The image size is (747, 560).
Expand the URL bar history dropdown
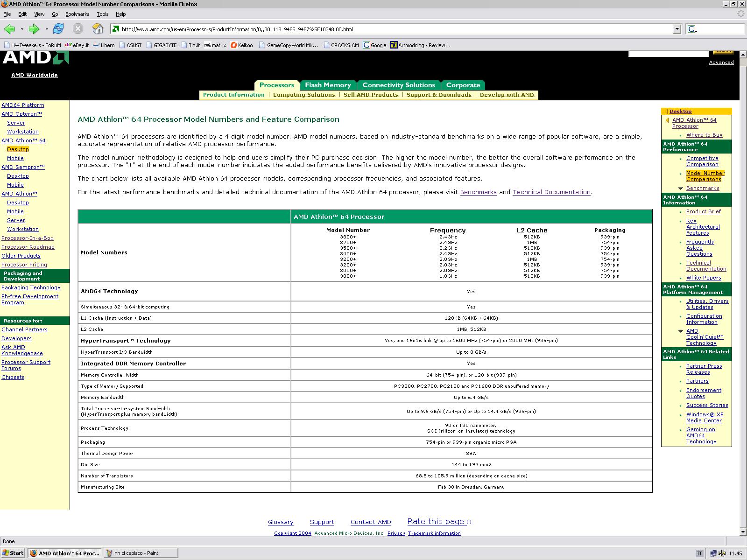click(677, 29)
